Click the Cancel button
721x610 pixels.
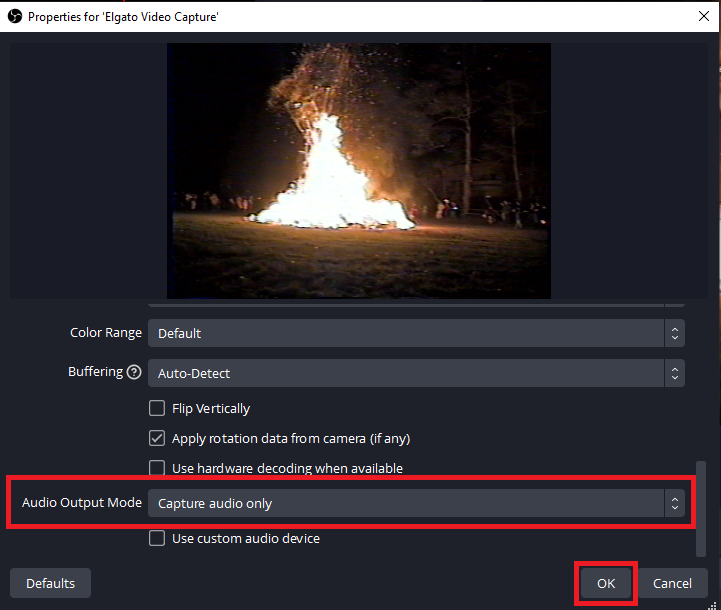pyautogui.click(x=672, y=583)
